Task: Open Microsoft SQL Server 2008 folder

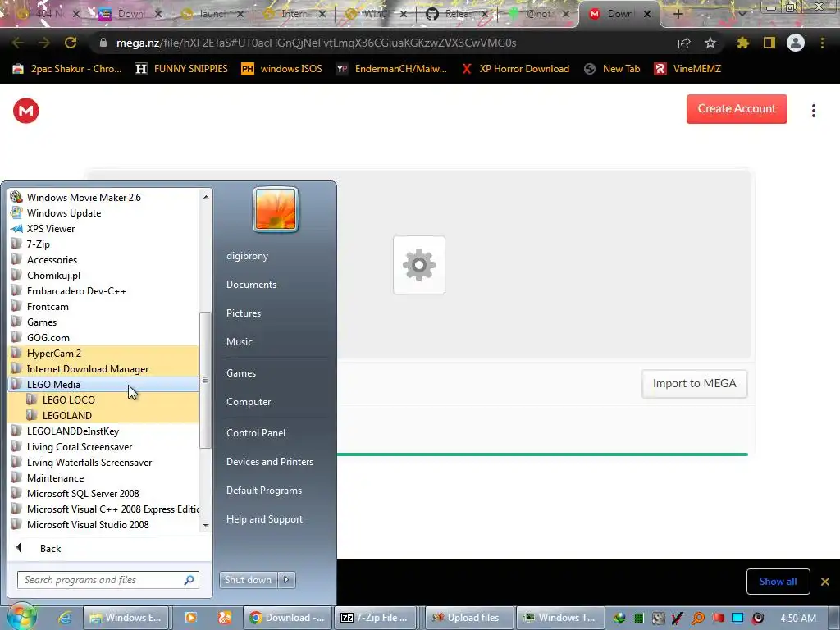Action: coord(103,493)
